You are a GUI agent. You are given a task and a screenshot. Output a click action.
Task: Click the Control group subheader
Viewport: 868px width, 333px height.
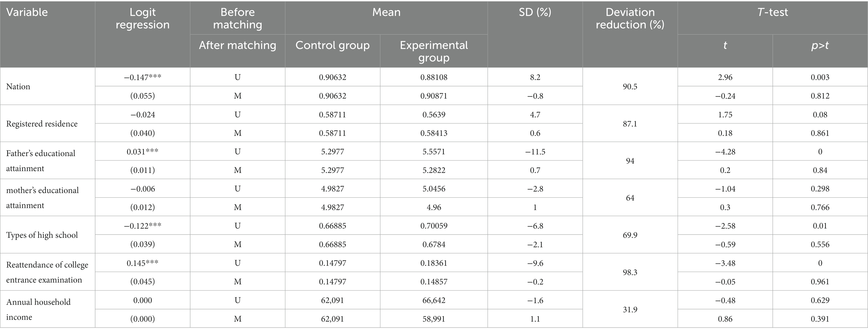333,45
